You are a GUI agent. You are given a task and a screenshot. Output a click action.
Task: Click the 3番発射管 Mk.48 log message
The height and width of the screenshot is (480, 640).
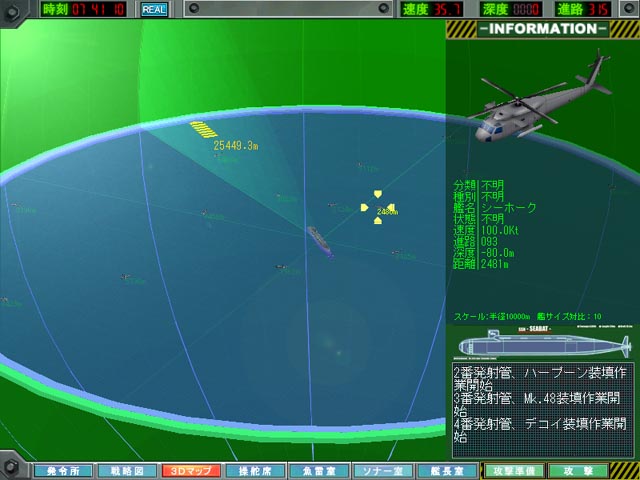tap(537, 404)
